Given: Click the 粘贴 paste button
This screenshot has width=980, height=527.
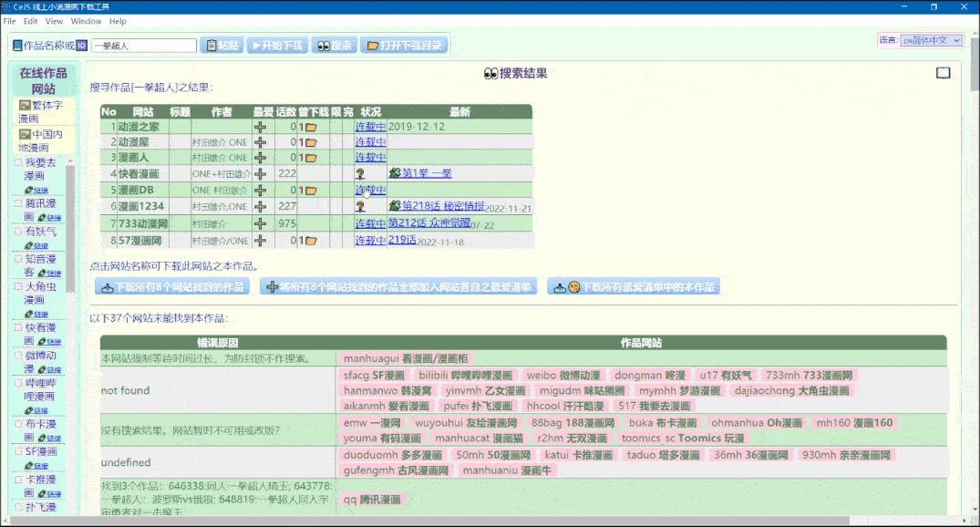Looking at the screenshot, I should click(x=222, y=46).
